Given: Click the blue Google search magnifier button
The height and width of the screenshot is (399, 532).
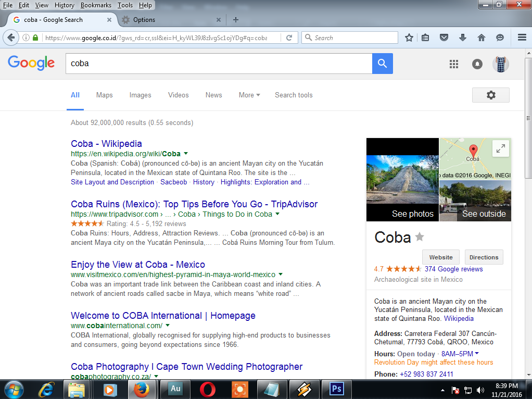Looking at the screenshot, I should [383, 64].
